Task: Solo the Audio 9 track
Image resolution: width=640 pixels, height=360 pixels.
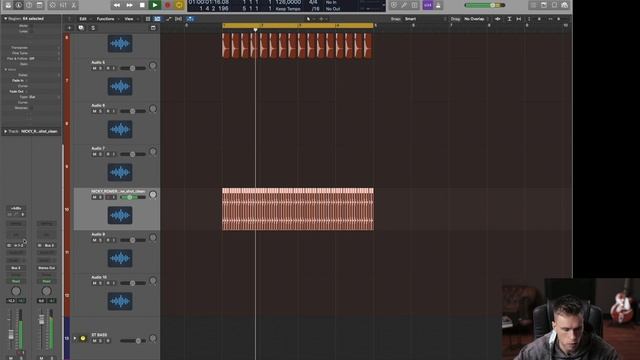Action: click(x=101, y=240)
